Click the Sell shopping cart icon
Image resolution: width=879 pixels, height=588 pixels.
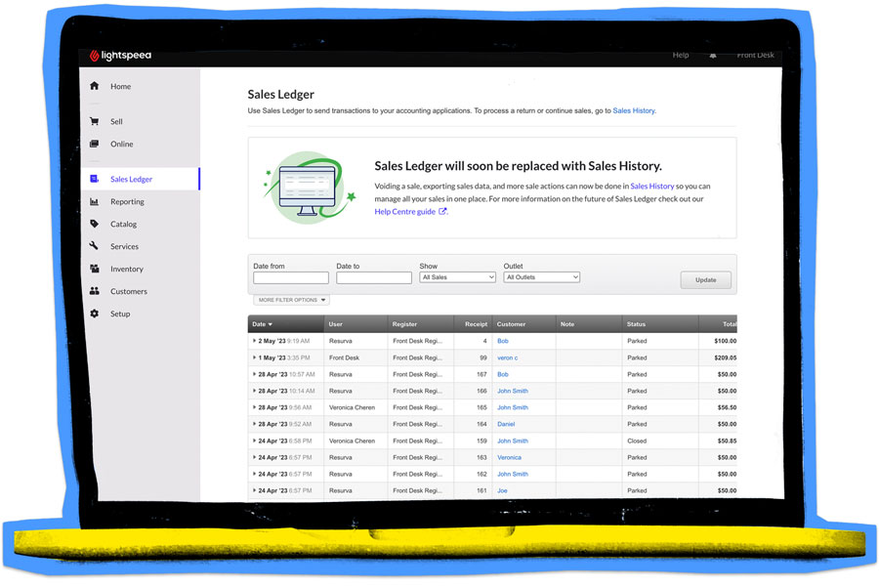coord(94,121)
